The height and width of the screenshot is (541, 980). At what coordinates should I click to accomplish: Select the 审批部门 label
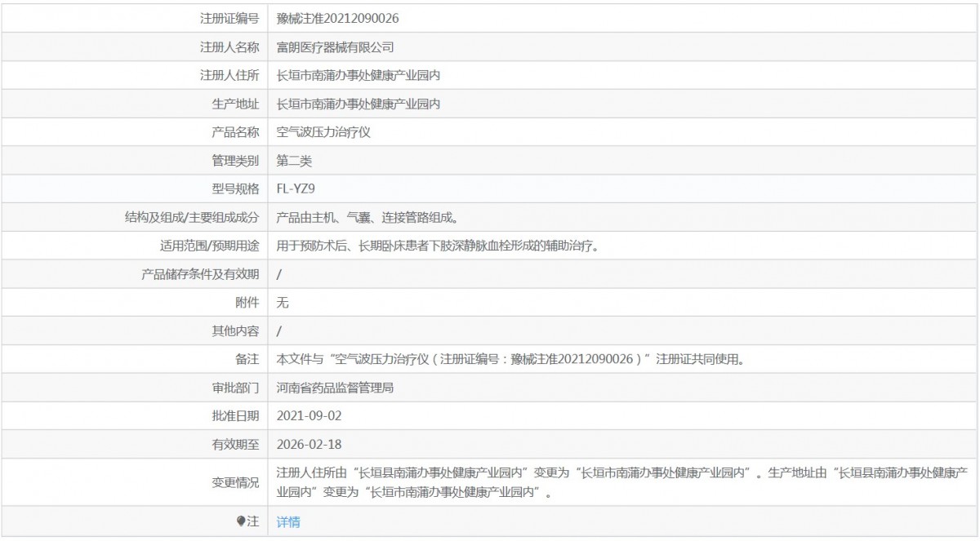coord(235,388)
